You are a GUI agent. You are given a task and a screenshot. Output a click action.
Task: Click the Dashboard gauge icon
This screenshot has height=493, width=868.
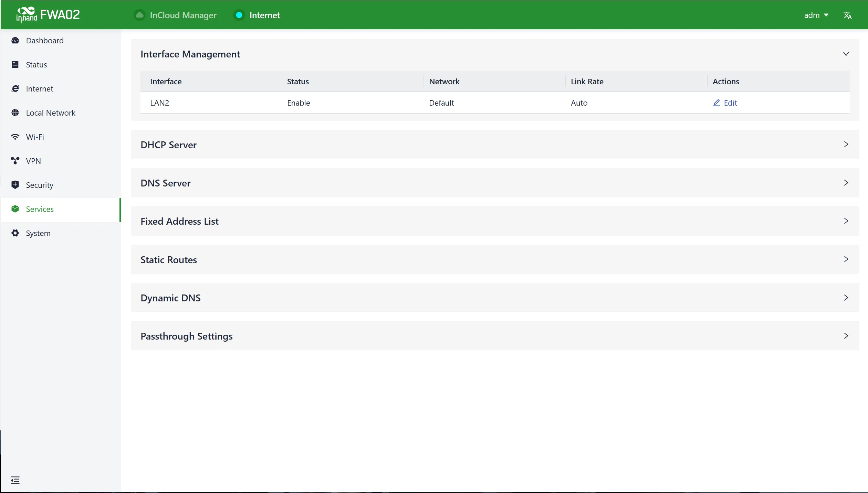click(x=15, y=41)
